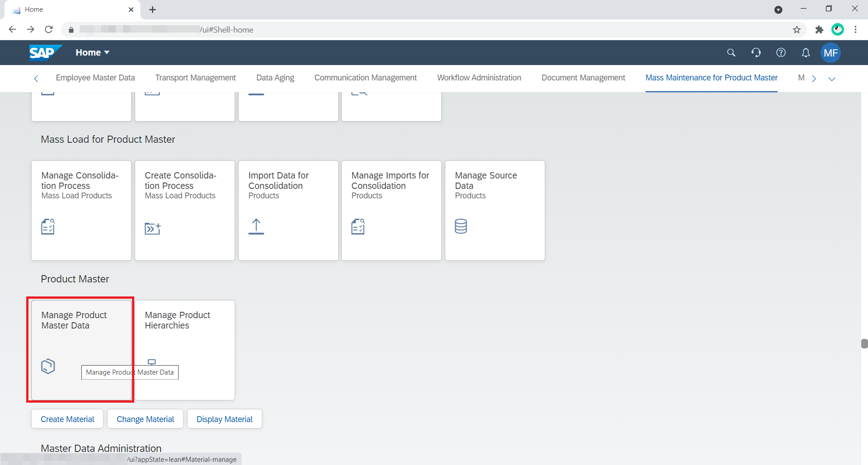The height and width of the screenshot is (465, 868).
Task: Select the hexagon icon on Manage Product Master Data
Action: [48, 366]
